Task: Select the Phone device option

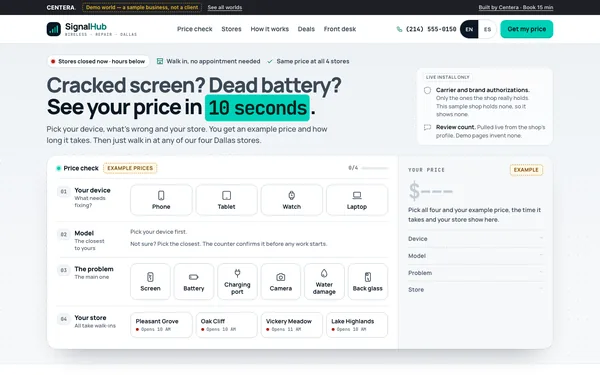Action: tap(161, 200)
